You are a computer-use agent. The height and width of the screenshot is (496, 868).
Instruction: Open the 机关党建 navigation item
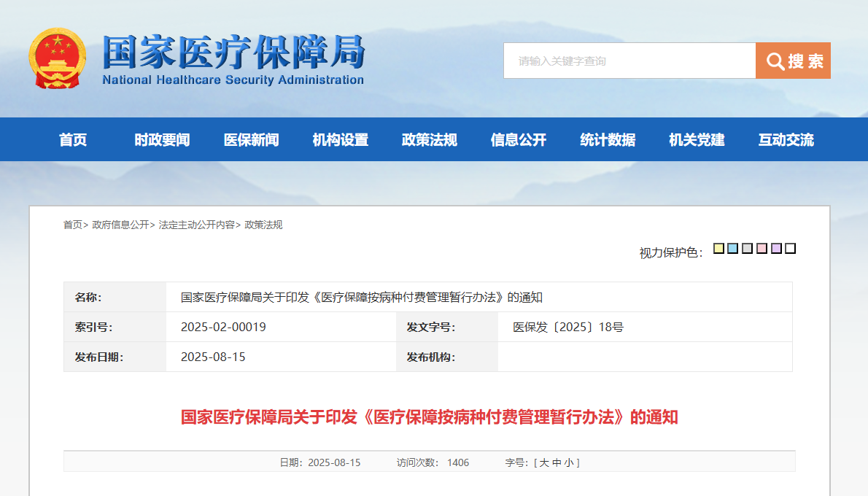697,139
